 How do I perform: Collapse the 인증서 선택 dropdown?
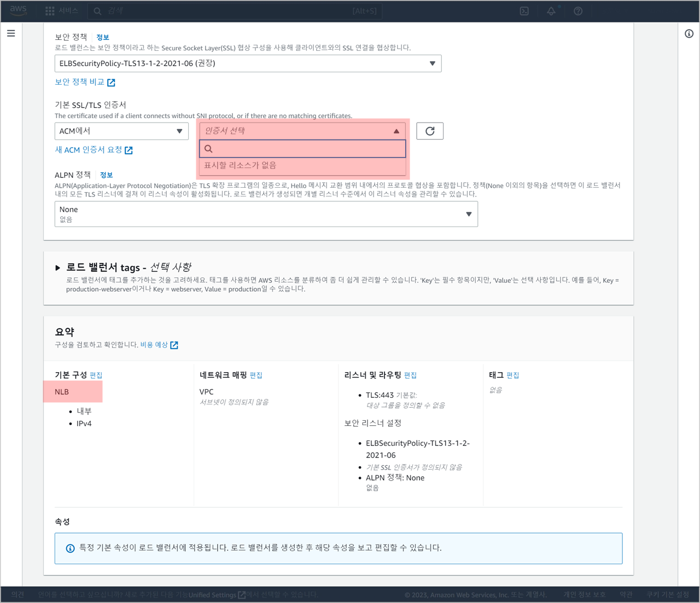[x=303, y=131]
